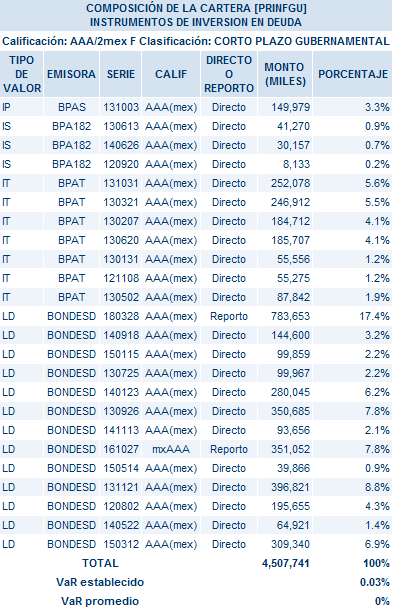
Task: Click the DIRECTO O REPORTO column header
Action: pos(229,74)
